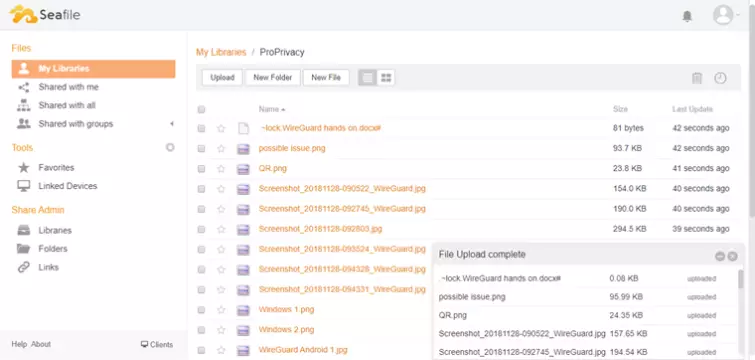Viewport: 755px width, 360px height.
Task: Click the docx lock file document icon
Action: pos(244,129)
